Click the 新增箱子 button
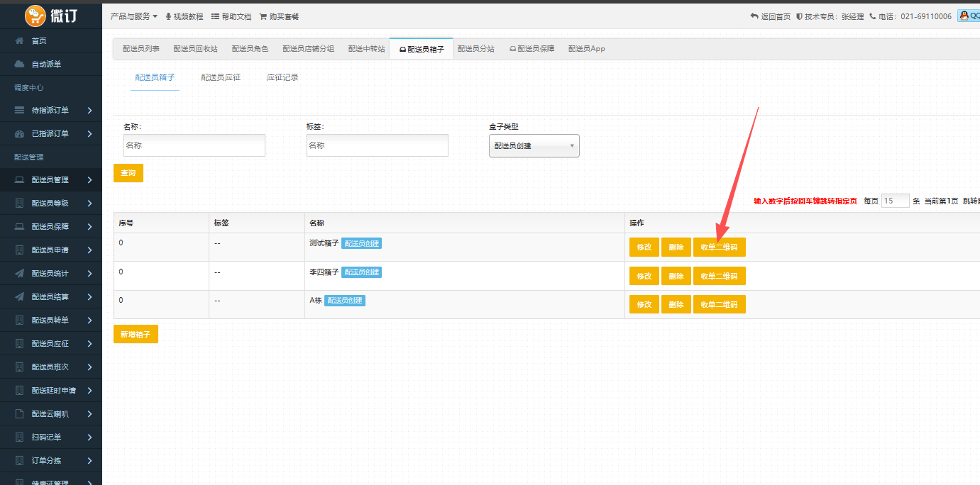The width and height of the screenshot is (980, 485). (136, 334)
